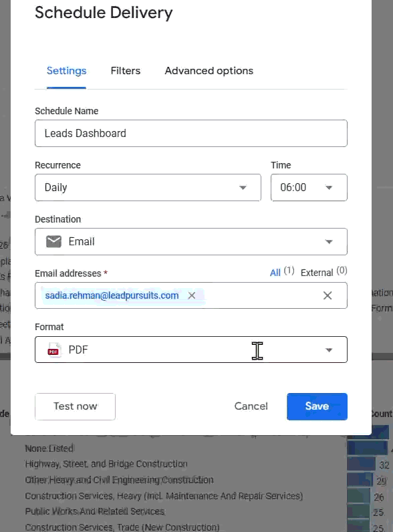Clear all email addresses

pyautogui.click(x=327, y=295)
